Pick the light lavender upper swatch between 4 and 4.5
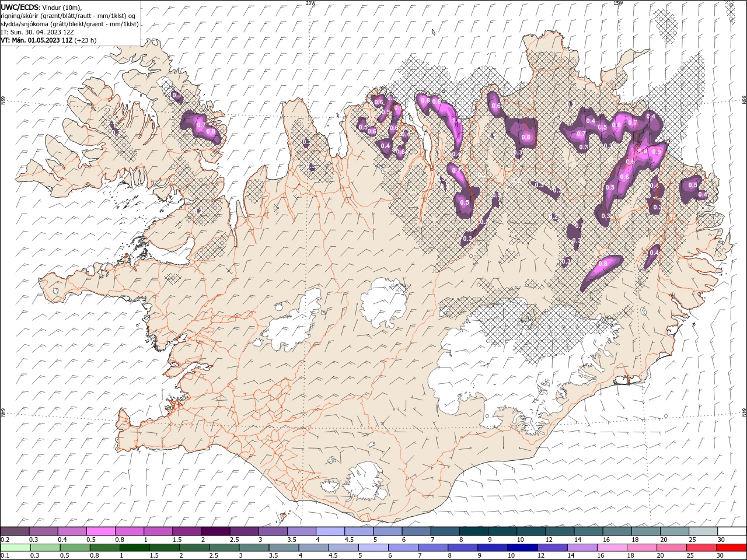The height and width of the screenshot is (560, 747). pos(330,531)
